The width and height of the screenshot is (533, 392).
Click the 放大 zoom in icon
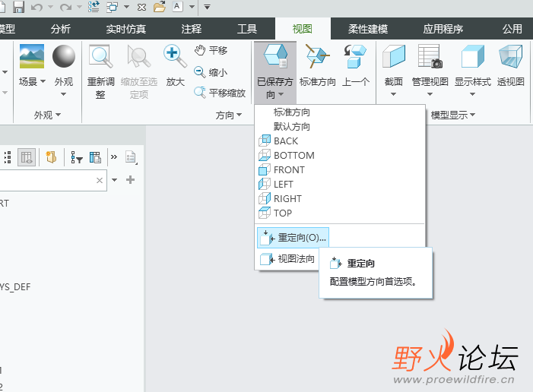pyautogui.click(x=175, y=56)
